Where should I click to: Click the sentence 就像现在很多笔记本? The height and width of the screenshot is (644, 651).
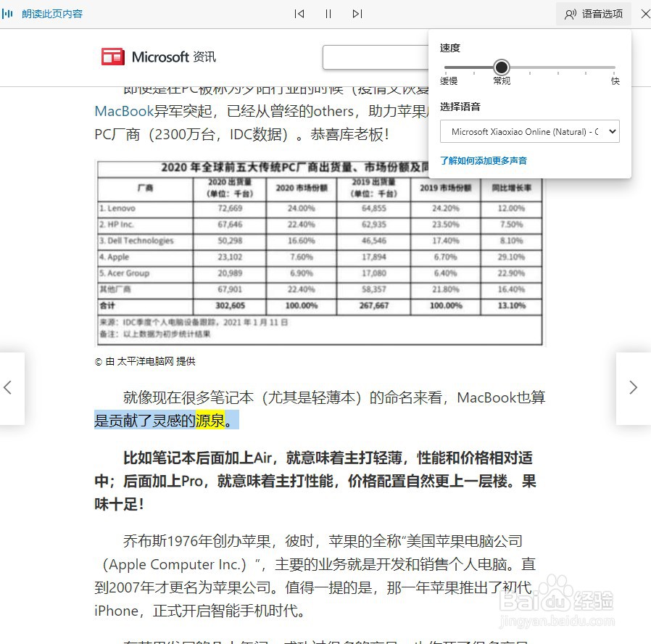click(320, 410)
